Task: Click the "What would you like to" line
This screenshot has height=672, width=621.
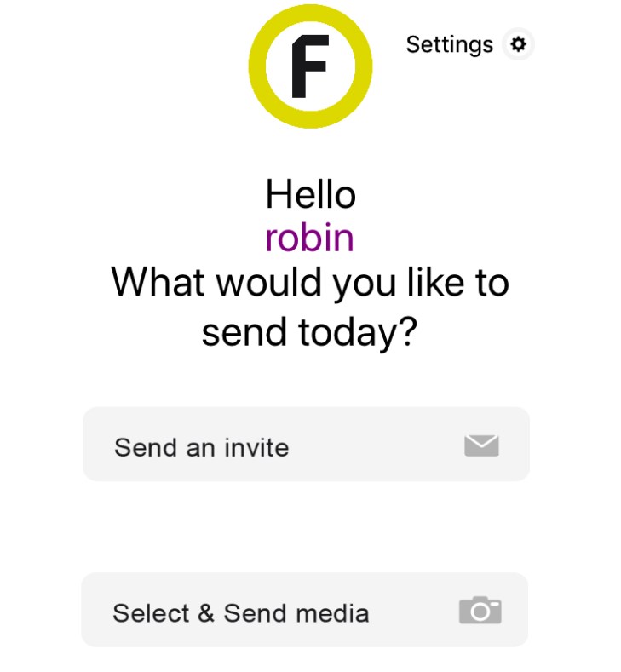Action: 310,283
